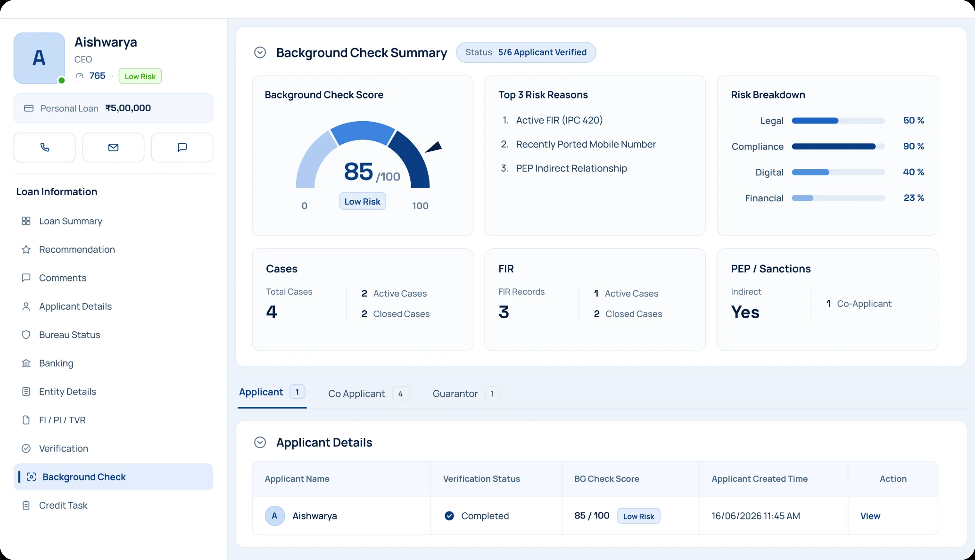This screenshot has height=560, width=975.
Task: Open Verification in the sidebar
Action: [x=113, y=448]
